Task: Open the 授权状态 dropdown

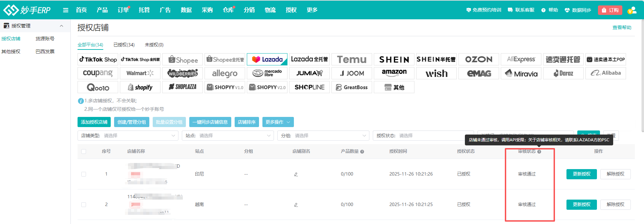Action: (x=423, y=136)
